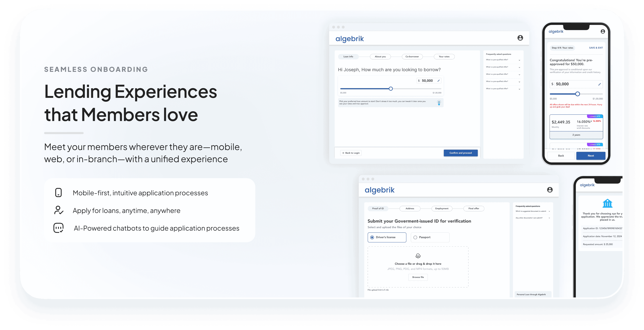Click 'File upload limit is 5 mb' note
644x330 pixels.
[378, 290]
